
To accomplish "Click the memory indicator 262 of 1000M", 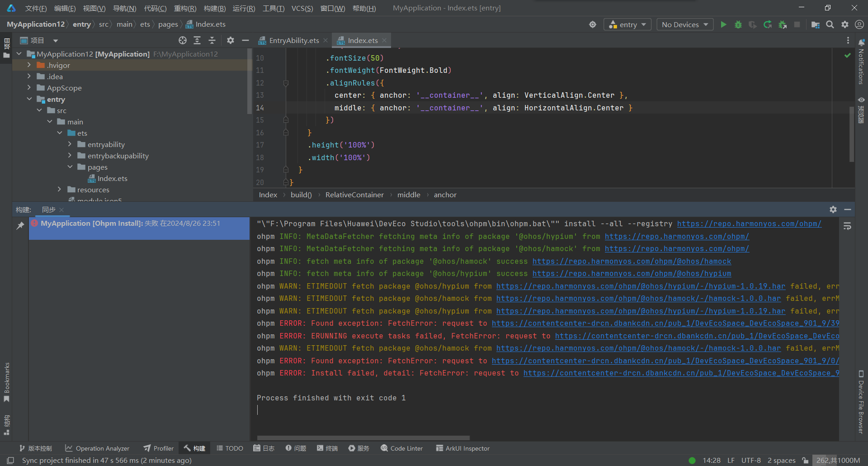I will pos(838,460).
